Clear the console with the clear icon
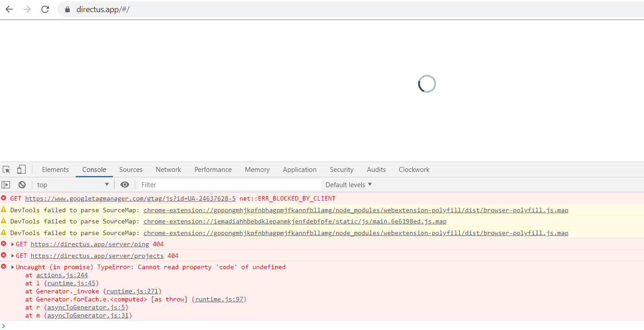Screen dimensions: 644x330 [22, 184]
